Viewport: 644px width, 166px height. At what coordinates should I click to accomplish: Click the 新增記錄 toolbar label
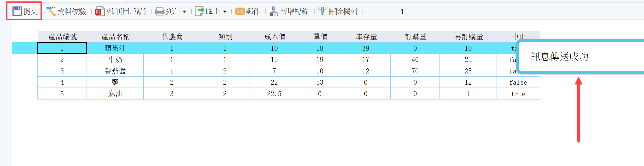coord(294,11)
